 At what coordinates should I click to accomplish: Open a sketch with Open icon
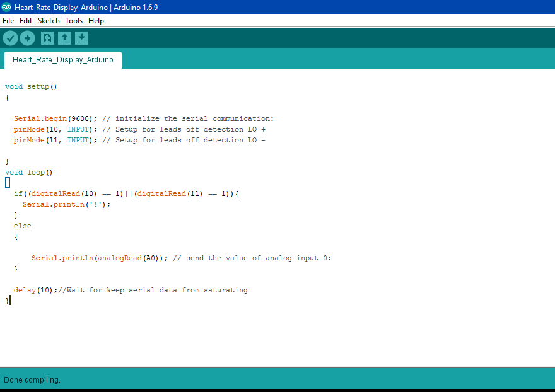(64, 38)
